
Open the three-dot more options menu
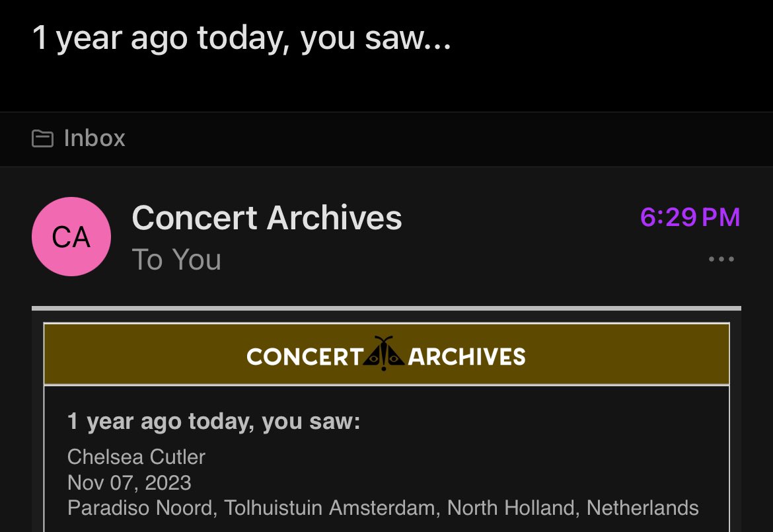[721, 259]
